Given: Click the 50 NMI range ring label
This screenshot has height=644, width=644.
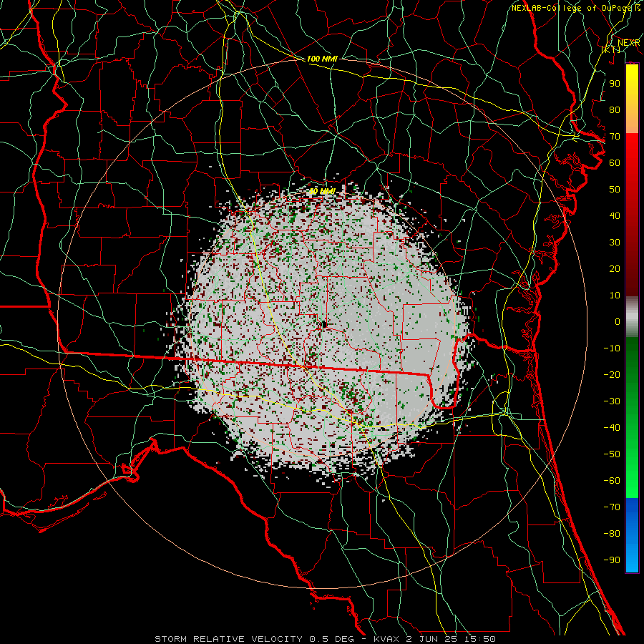Looking at the screenshot, I should [x=322, y=191].
